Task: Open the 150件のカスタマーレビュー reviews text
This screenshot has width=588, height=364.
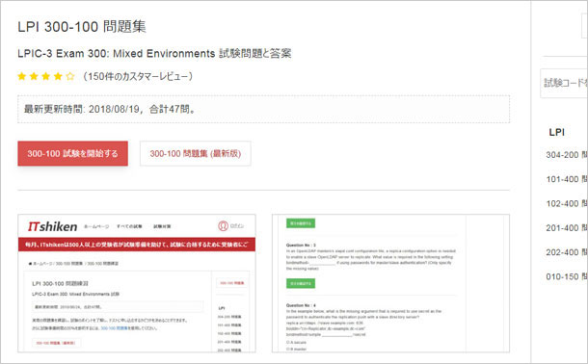Action: click(x=138, y=76)
